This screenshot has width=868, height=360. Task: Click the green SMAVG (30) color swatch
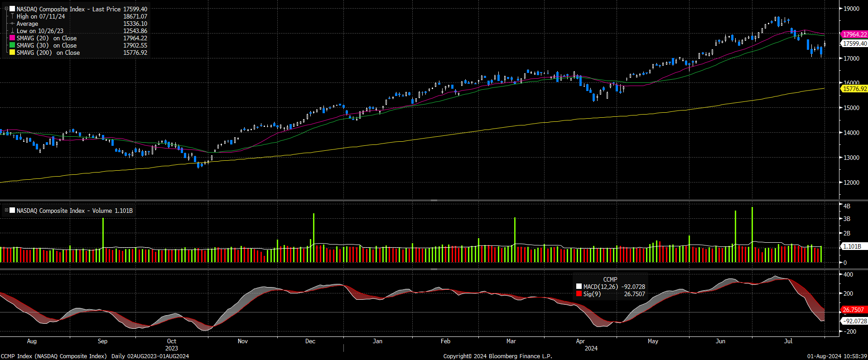13,45
